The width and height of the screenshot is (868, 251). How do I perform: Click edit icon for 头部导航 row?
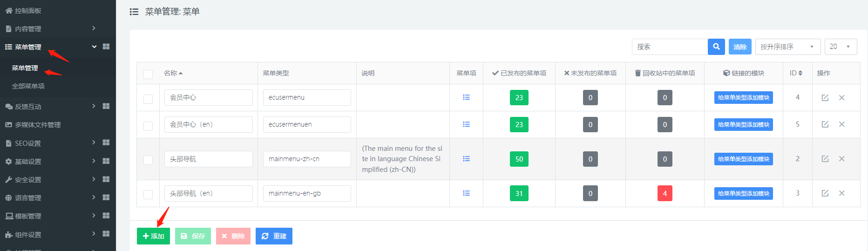pos(825,159)
